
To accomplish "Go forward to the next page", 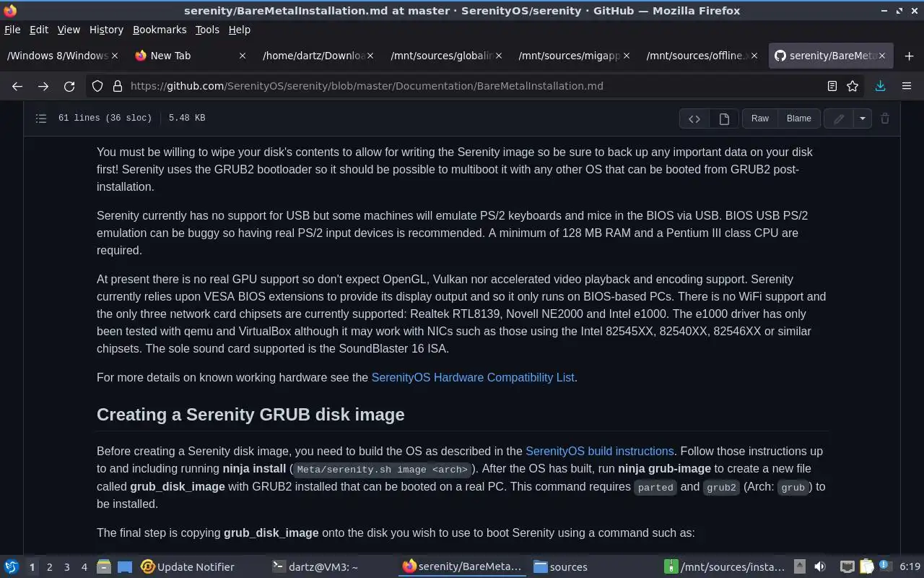I will (x=43, y=86).
